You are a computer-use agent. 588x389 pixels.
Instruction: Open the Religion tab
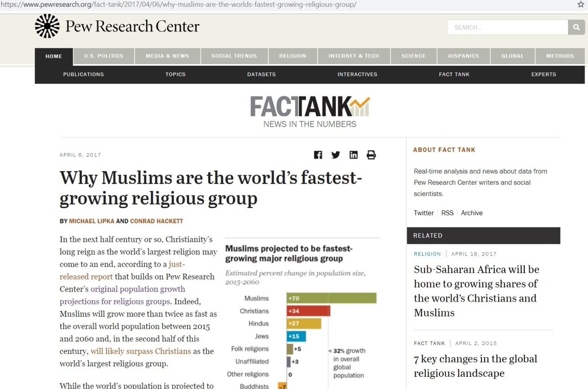[x=293, y=56]
